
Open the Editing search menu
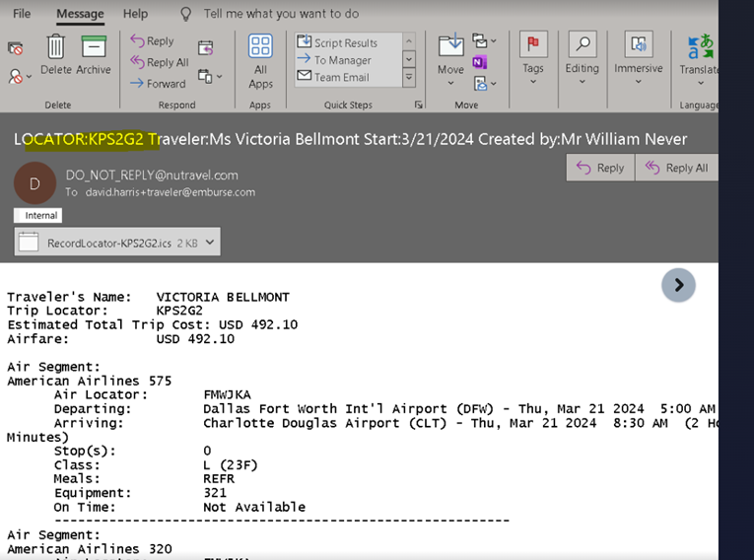(x=582, y=59)
